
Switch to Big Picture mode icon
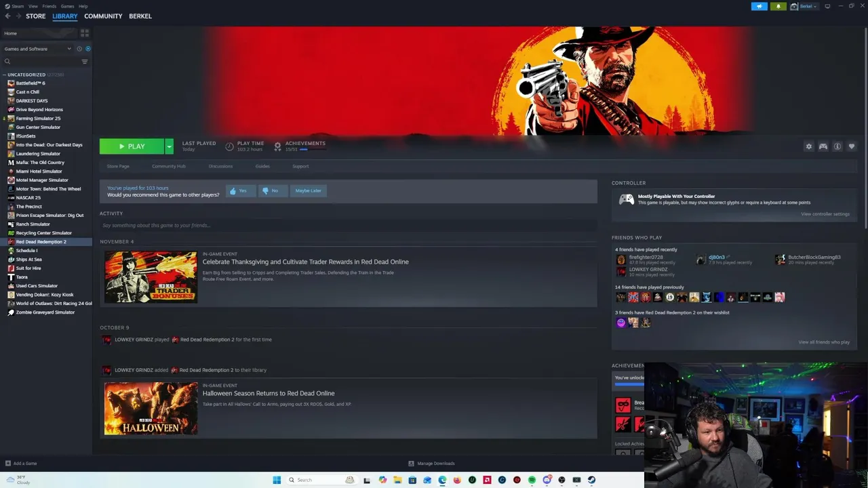(827, 6)
